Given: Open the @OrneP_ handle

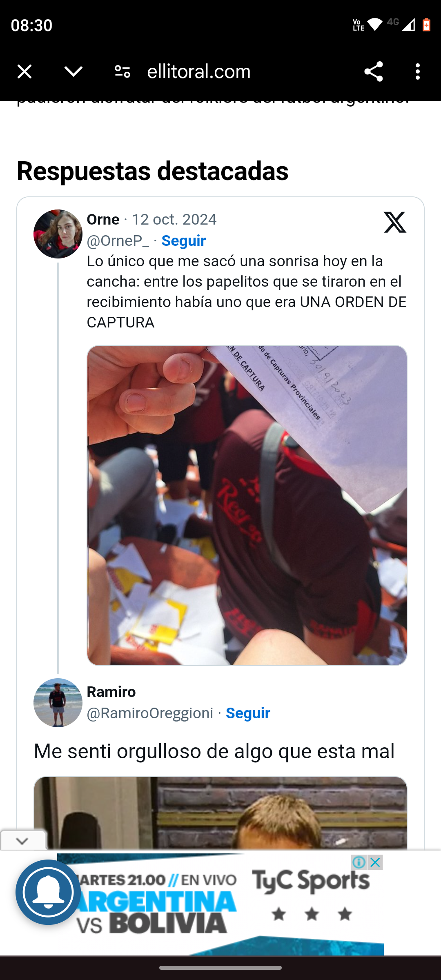Looking at the screenshot, I should point(118,241).
